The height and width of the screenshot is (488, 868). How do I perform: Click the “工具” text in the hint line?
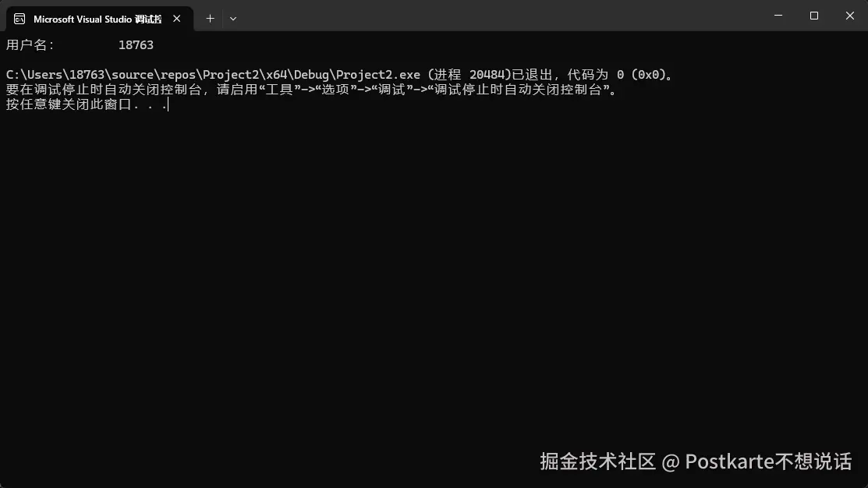coord(279,89)
